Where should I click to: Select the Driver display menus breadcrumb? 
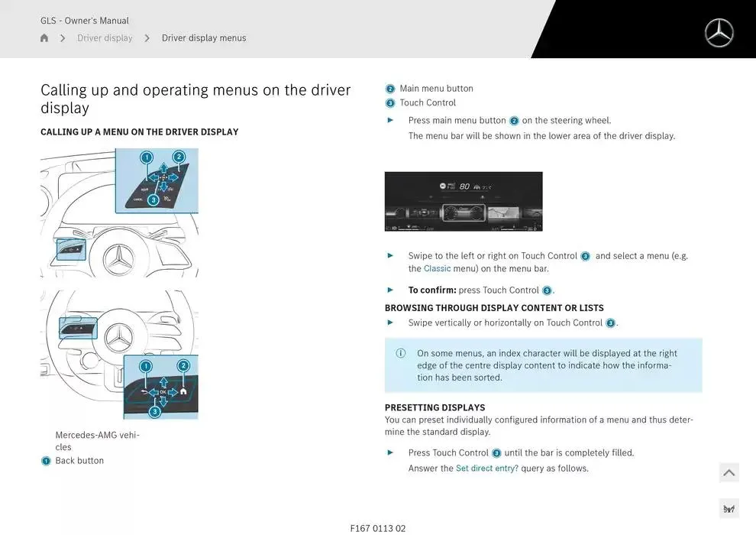204,38
